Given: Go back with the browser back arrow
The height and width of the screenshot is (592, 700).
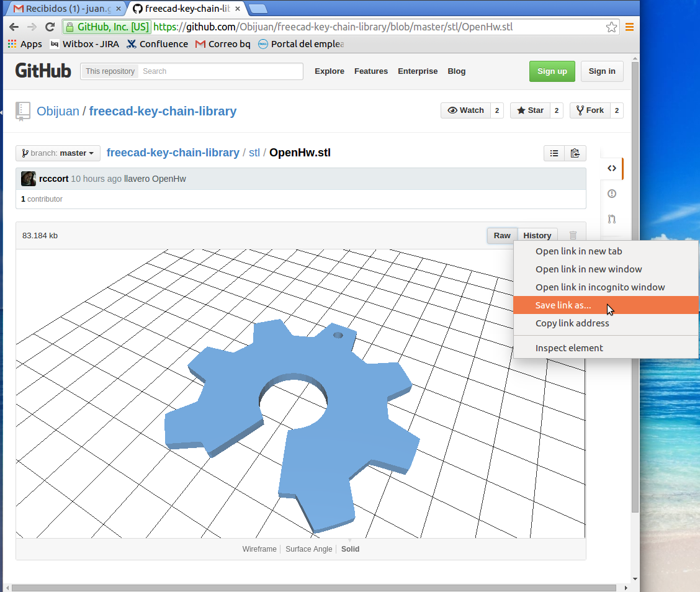Looking at the screenshot, I should tap(14, 27).
